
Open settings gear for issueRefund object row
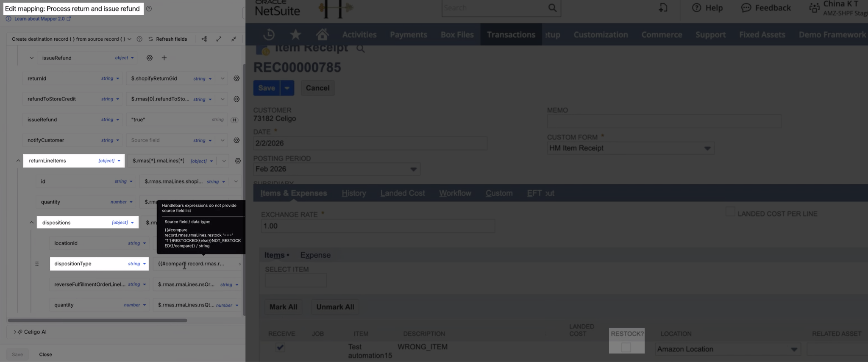[150, 58]
